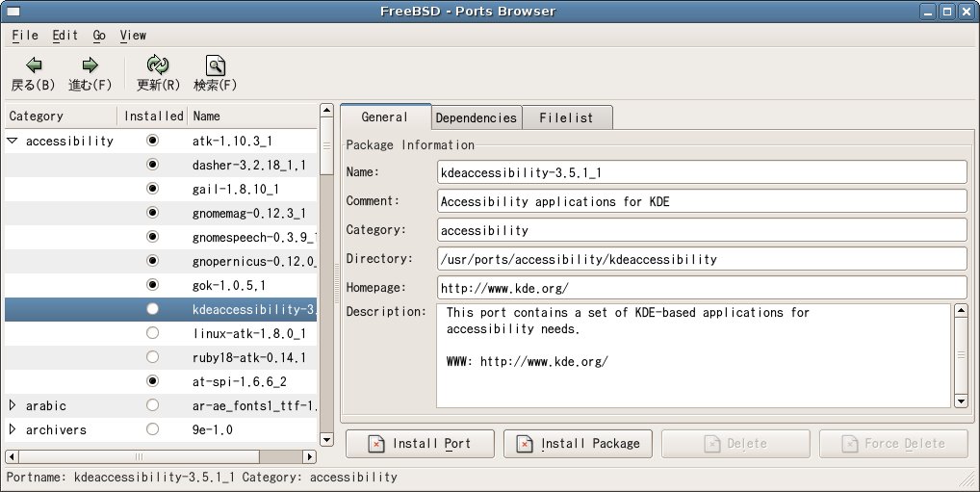Click the Forward arrow toolbar icon
Viewport: 980px width, 492px height.
click(90, 65)
